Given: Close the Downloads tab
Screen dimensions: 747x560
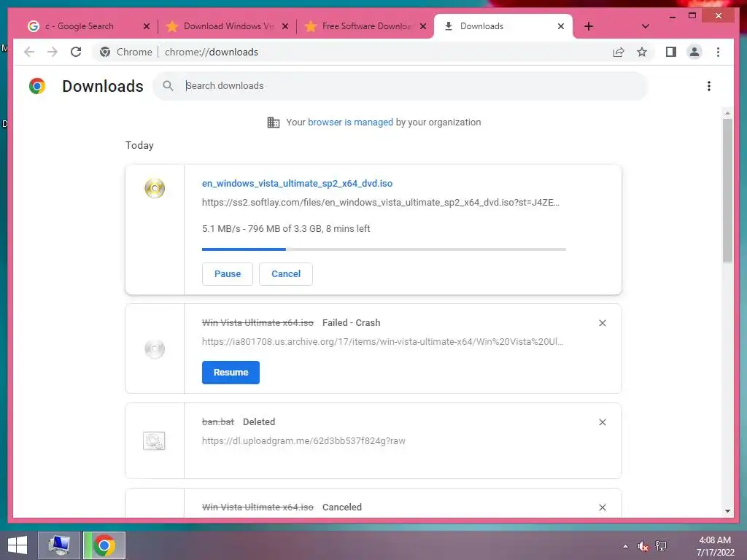Looking at the screenshot, I should (561, 26).
